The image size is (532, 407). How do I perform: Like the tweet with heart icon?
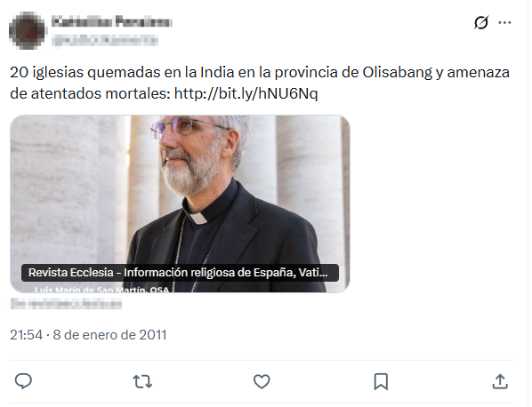(x=262, y=381)
